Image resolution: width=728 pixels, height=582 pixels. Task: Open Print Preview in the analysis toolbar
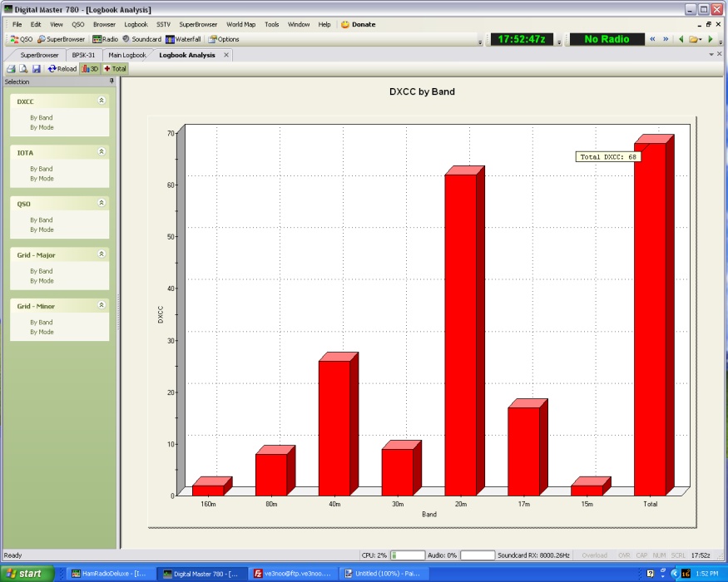[23, 69]
